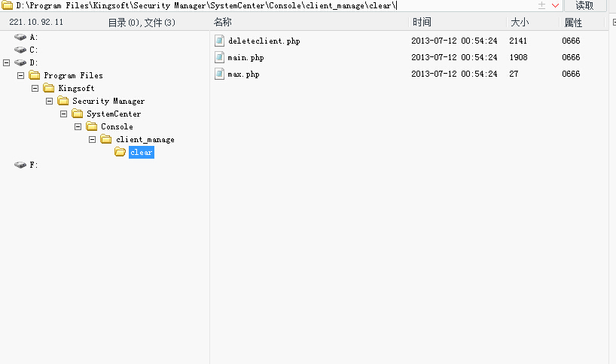Click the 读取 button
This screenshot has height=364, width=616.
[x=584, y=5]
